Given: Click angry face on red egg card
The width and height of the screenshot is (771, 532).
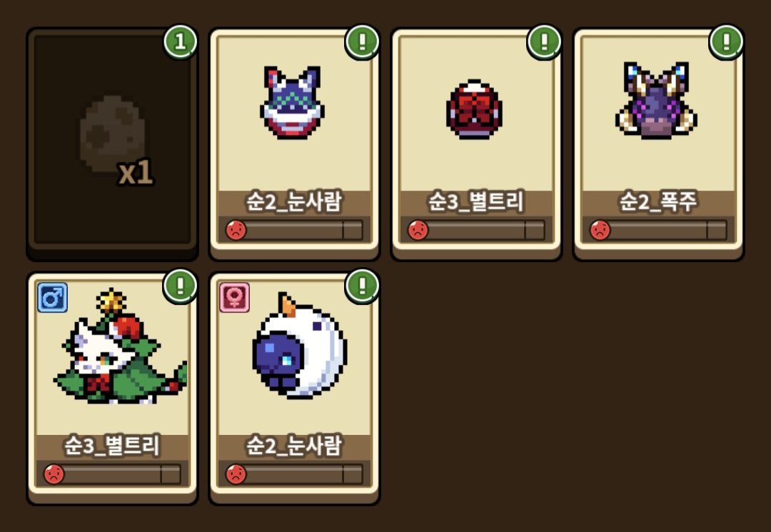Looking at the screenshot, I should [418, 230].
